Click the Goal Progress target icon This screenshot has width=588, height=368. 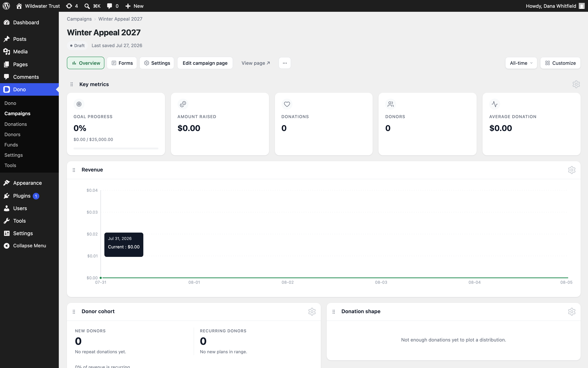click(79, 104)
